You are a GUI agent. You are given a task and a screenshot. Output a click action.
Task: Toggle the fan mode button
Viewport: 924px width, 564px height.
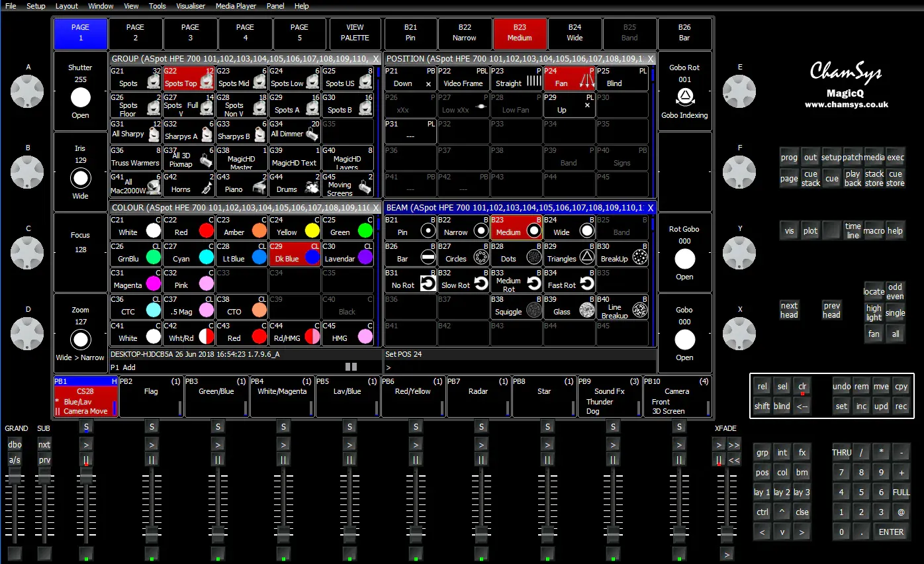874,334
